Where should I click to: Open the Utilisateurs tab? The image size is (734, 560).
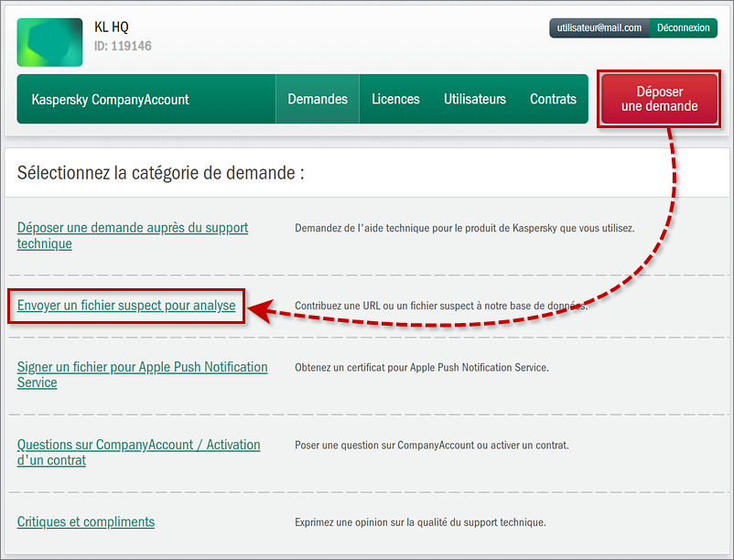point(475,99)
